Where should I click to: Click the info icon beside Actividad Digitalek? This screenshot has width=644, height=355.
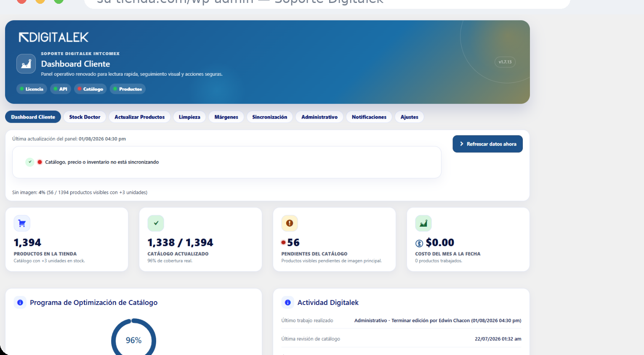coord(288,302)
